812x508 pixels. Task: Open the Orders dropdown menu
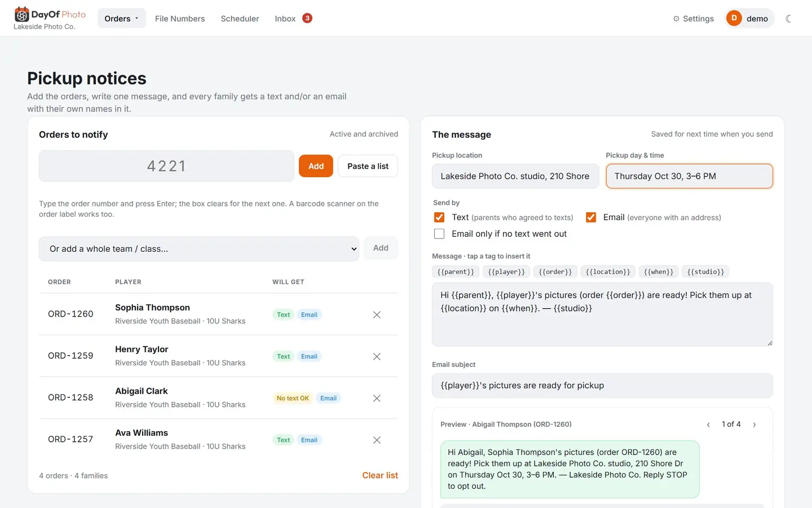coord(121,19)
